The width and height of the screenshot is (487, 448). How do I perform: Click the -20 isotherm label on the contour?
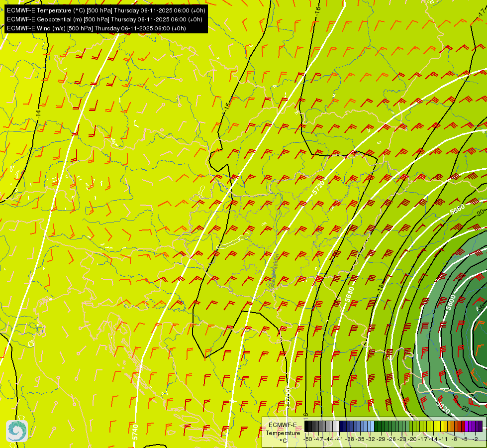pyautogui.click(x=480, y=213)
